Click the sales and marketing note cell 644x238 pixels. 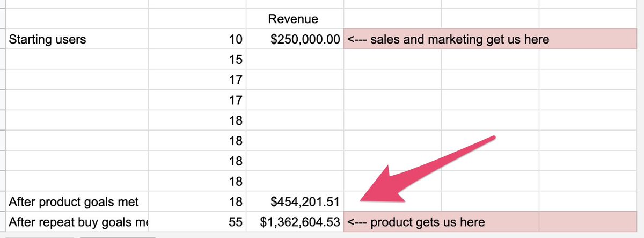pos(489,39)
